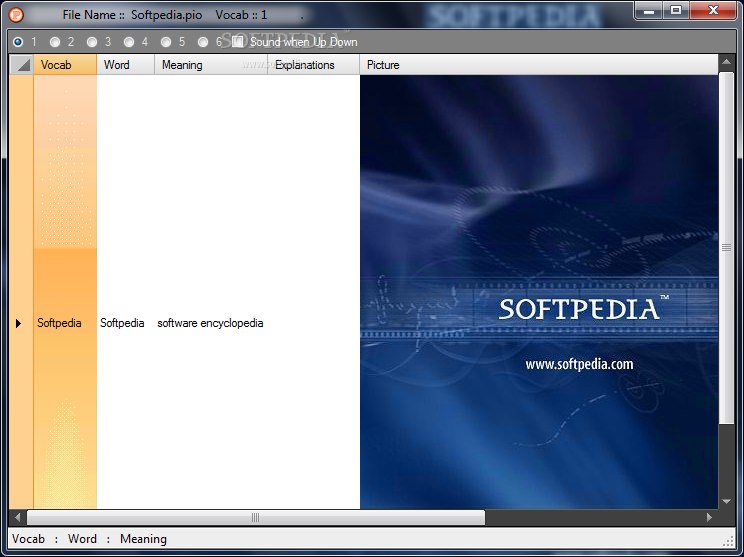744x557 pixels.
Task: Select radio button 3
Action: 92,42
